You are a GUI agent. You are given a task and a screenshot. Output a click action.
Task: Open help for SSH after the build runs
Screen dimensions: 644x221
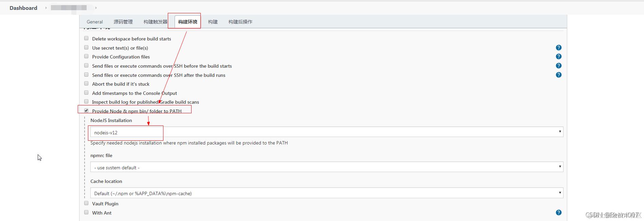558,75
